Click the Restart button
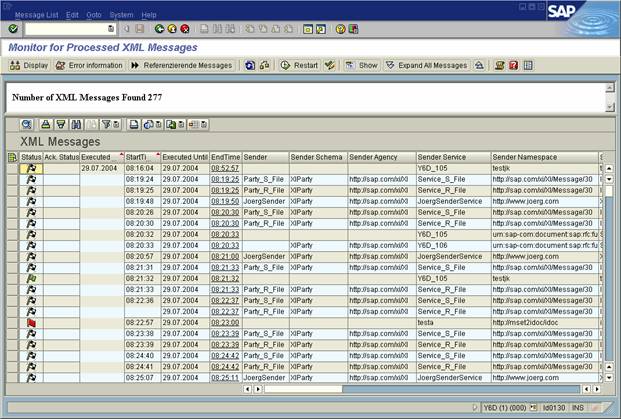This screenshot has width=621, height=419. [x=299, y=65]
